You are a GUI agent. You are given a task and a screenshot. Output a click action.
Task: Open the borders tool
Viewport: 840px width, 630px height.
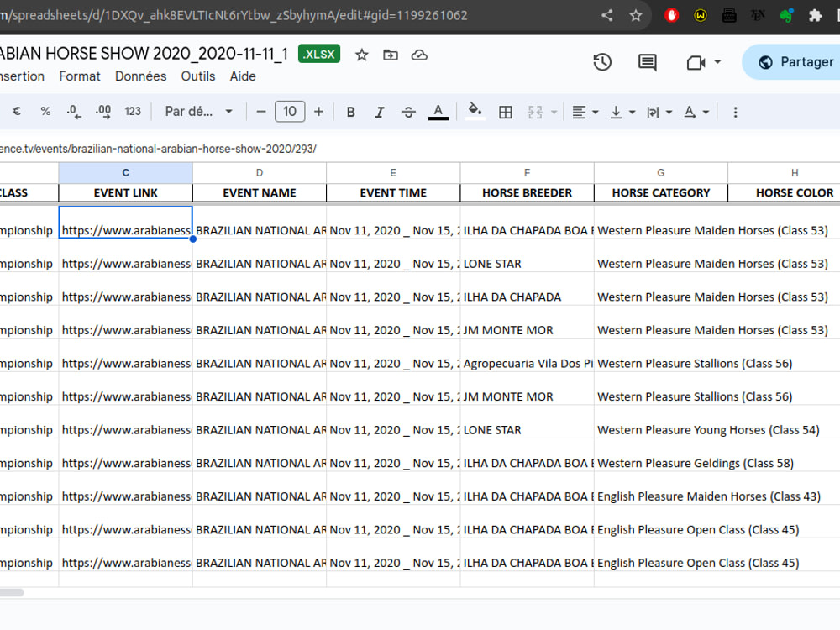pos(505,112)
